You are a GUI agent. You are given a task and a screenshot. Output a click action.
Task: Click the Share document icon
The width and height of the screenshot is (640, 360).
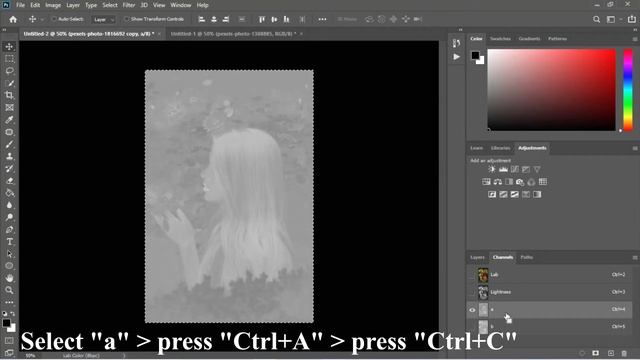[632, 19]
